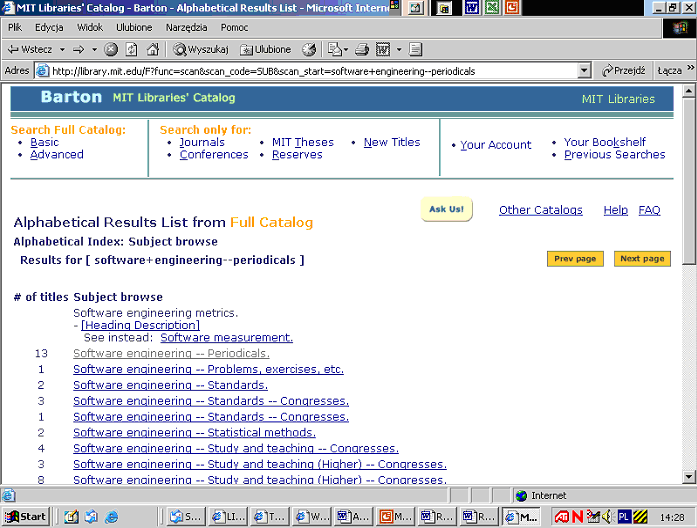Click the Wstecz back arrow button
Viewport: 697px width, 528px height.
(29, 49)
